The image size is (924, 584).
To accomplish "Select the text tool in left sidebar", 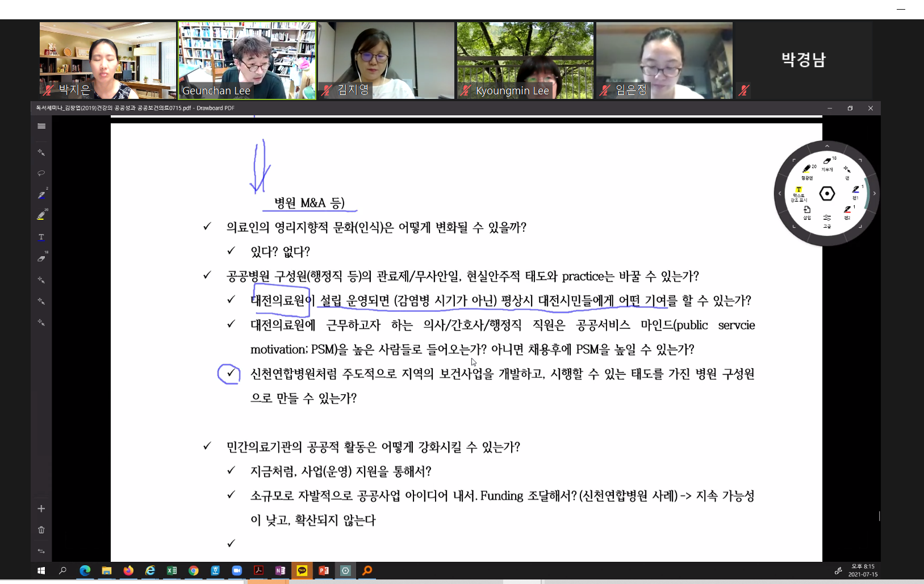I will tap(41, 237).
